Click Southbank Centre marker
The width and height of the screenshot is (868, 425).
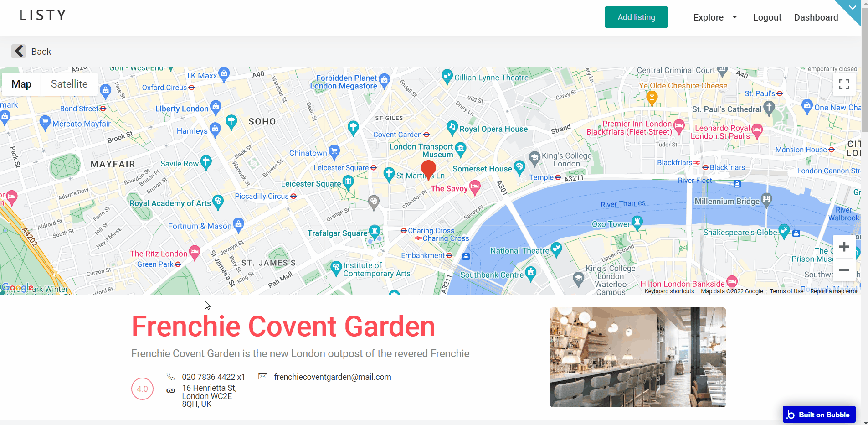(x=531, y=273)
